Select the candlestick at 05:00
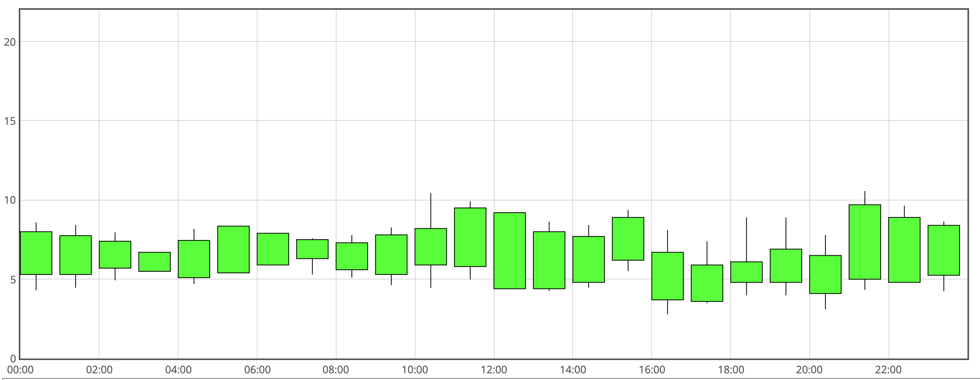Image resolution: width=980 pixels, height=380 pixels. [x=233, y=249]
